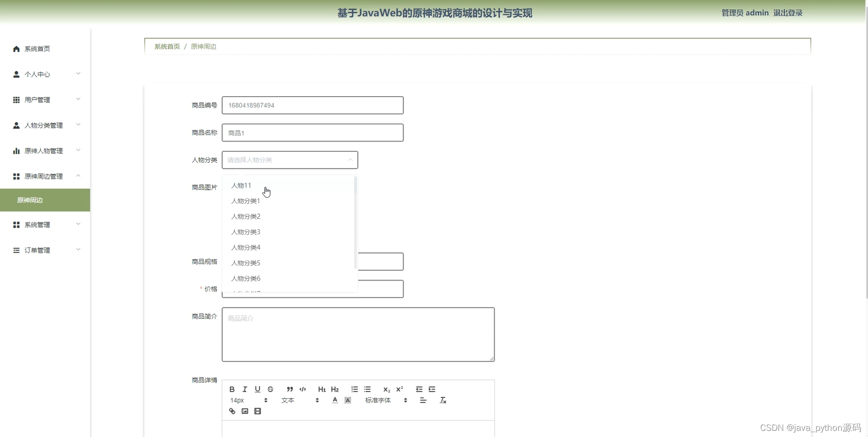Image resolution: width=868 pixels, height=437 pixels.
Task: Choose 人物分类3 in the dropdown list
Action: (289, 232)
